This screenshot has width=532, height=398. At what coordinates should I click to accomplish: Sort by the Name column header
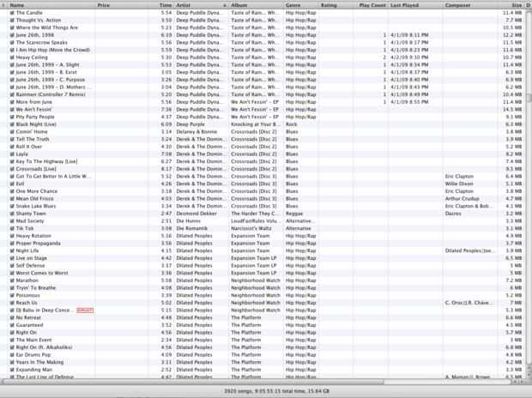(x=51, y=5)
